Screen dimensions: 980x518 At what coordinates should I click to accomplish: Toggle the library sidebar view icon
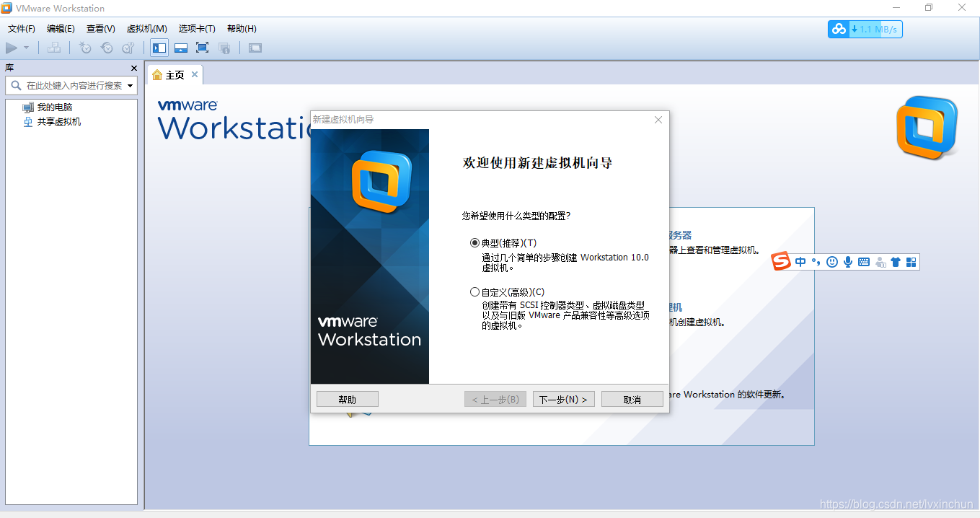[159, 48]
